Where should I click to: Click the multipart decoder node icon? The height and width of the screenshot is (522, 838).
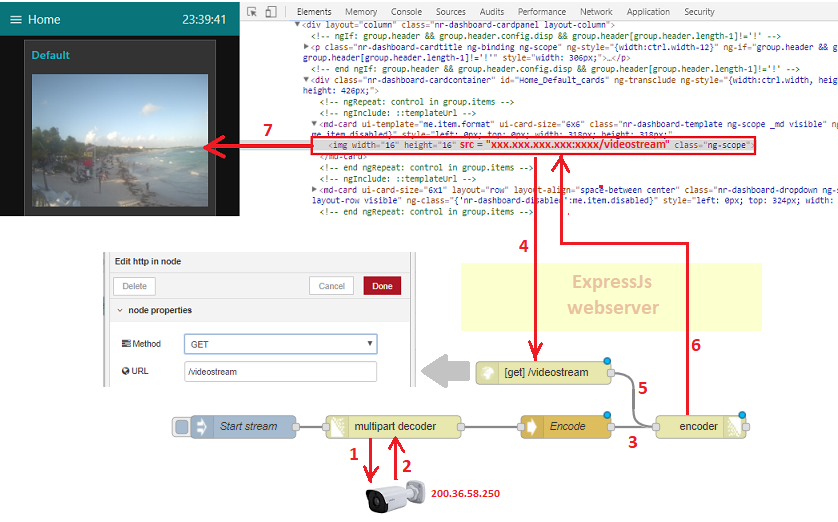337,427
